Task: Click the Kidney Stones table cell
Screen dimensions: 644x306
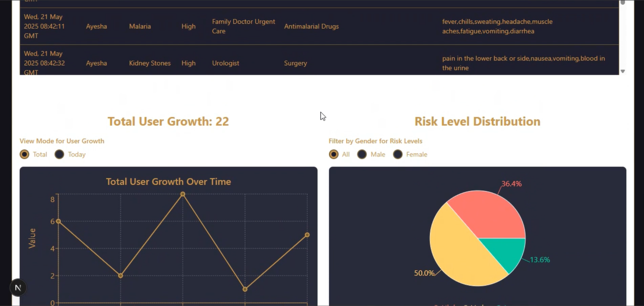Action: [x=150, y=63]
